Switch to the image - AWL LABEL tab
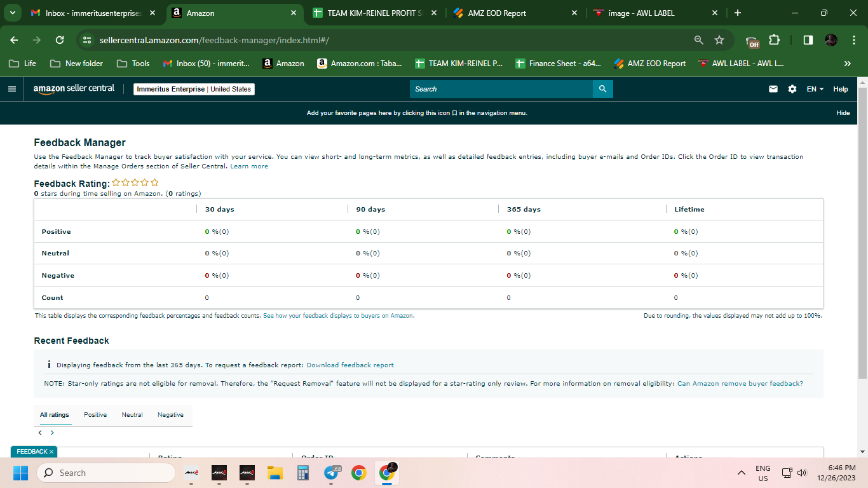This screenshot has width=868, height=488. click(x=656, y=13)
